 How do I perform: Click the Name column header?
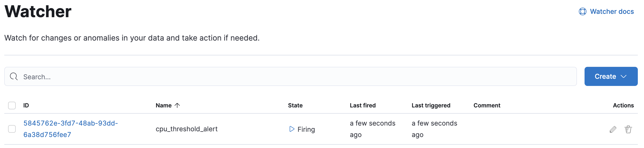[x=164, y=105]
